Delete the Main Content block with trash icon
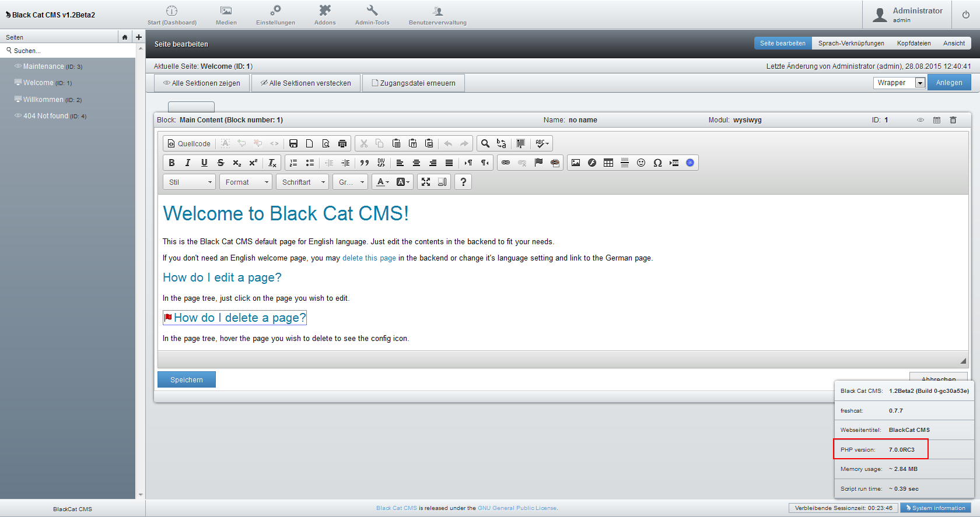The width and height of the screenshot is (980, 517). [953, 120]
